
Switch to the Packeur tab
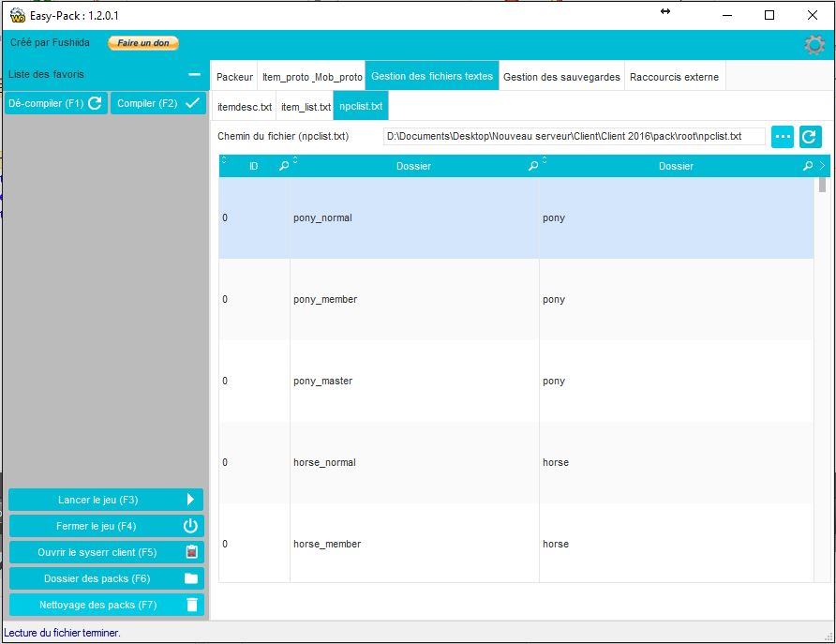(x=234, y=77)
